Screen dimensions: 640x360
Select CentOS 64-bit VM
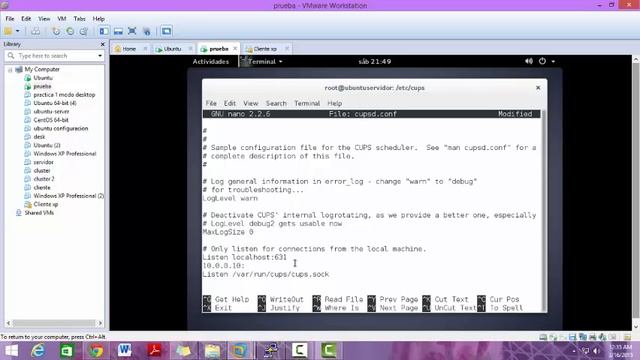(x=51, y=120)
